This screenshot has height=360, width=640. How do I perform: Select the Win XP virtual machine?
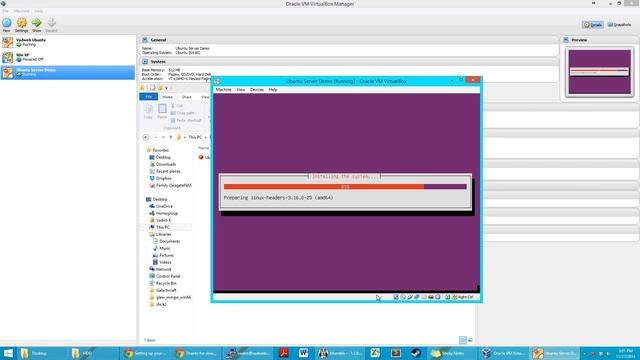(x=67, y=57)
